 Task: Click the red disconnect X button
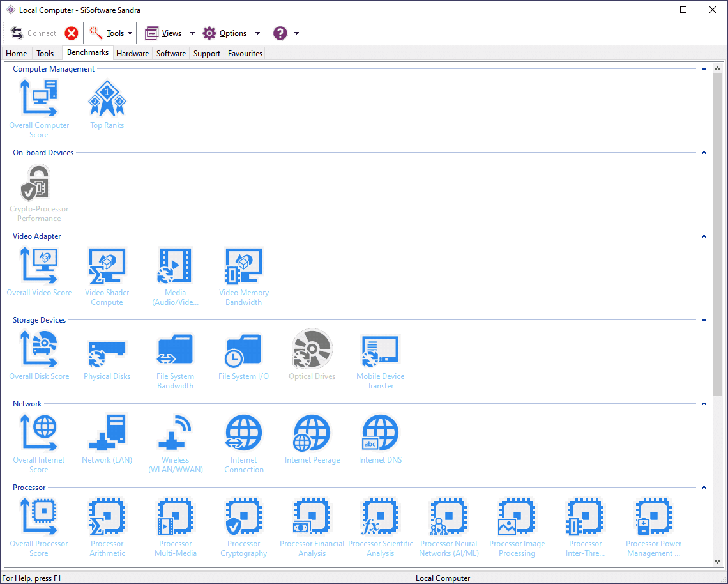(71, 33)
